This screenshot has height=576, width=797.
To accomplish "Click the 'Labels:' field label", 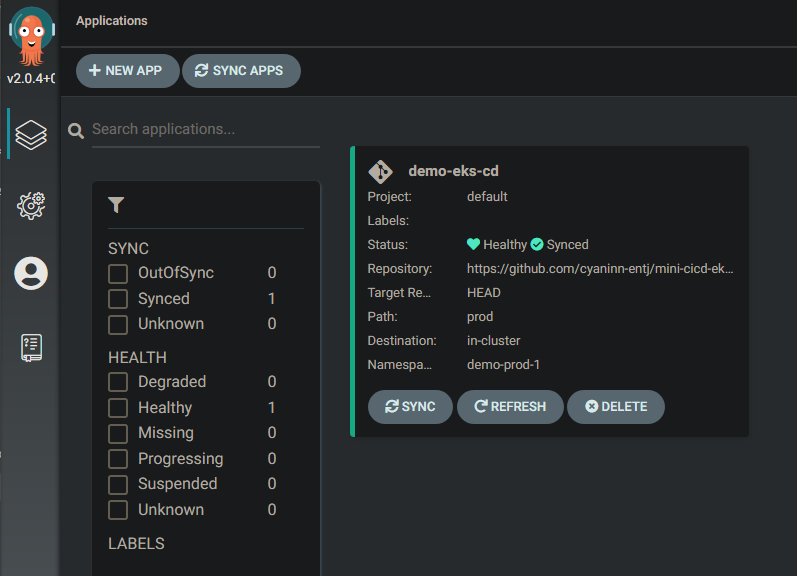I will click(388, 221).
